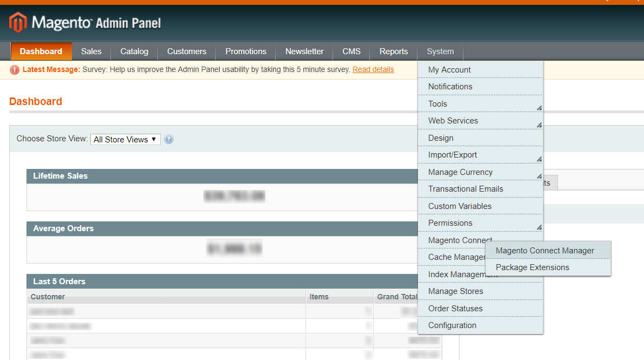
Task: Click the store view help icon
Action: [168, 140]
